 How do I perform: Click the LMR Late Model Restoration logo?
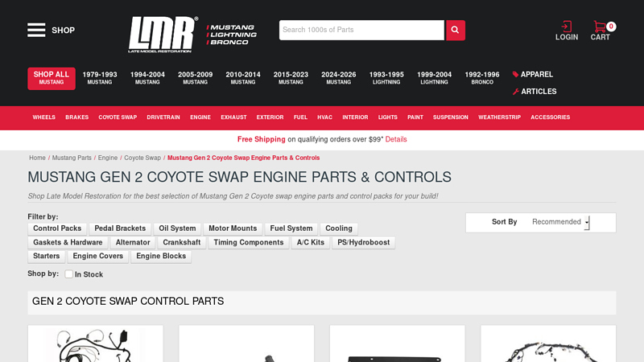coord(163,35)
